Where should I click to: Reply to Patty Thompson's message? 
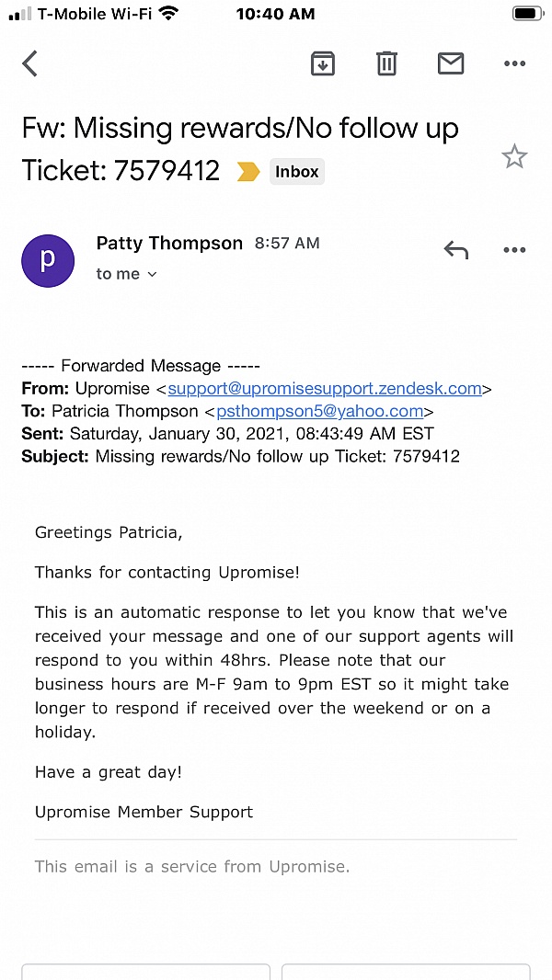click(456, 250)
